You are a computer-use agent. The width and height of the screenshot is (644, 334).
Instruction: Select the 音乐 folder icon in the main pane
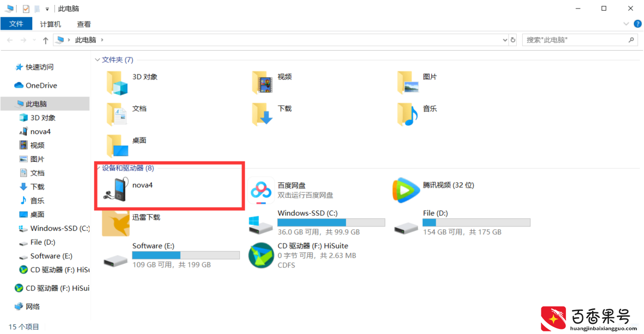click(x=408, y=114)
